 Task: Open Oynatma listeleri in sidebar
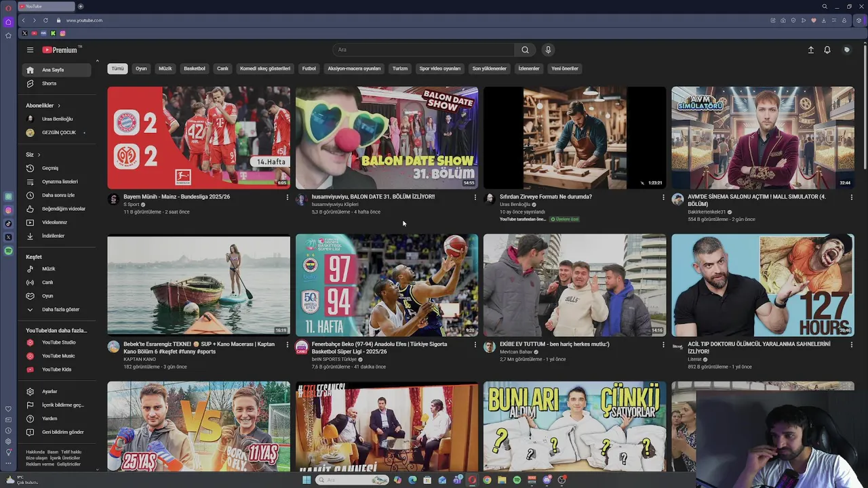(x=57, y=182)
